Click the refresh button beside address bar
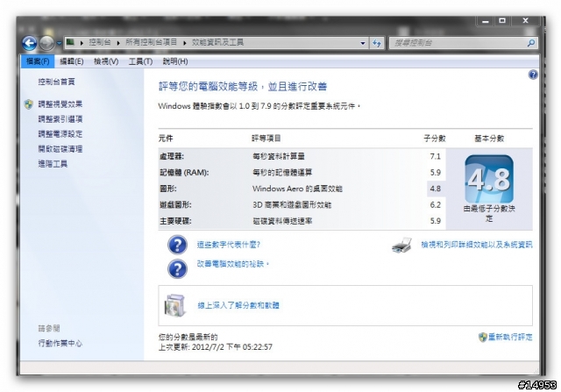This screenshot has height=392, width=561. click(376, 43)
